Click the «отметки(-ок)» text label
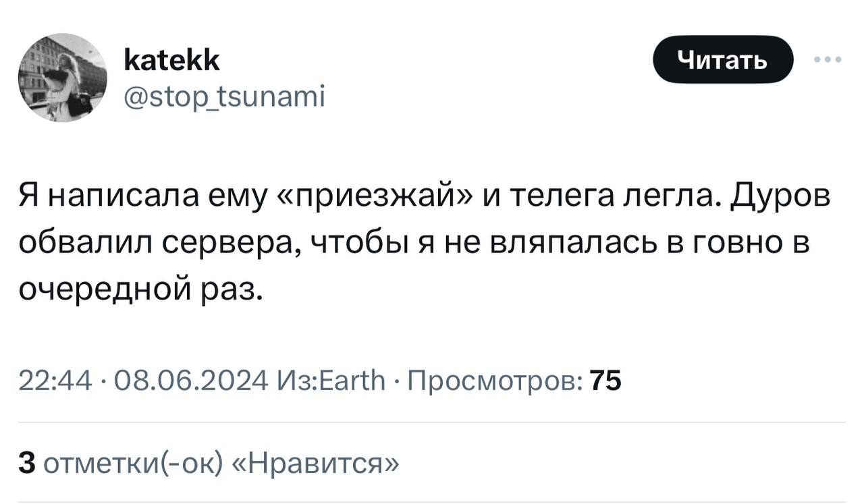This screenshot has height=504, width=864. coord(132,465)
